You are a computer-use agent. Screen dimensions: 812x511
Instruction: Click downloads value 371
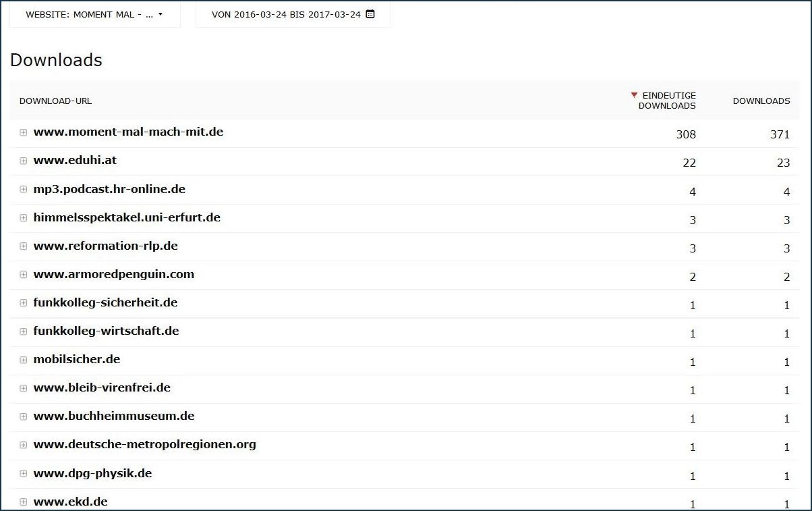tap(780, 134)
